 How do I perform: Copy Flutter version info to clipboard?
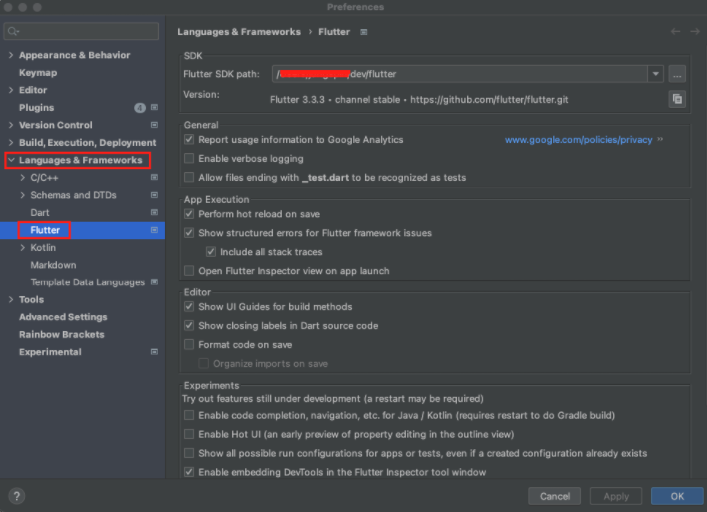coord(677,99)
